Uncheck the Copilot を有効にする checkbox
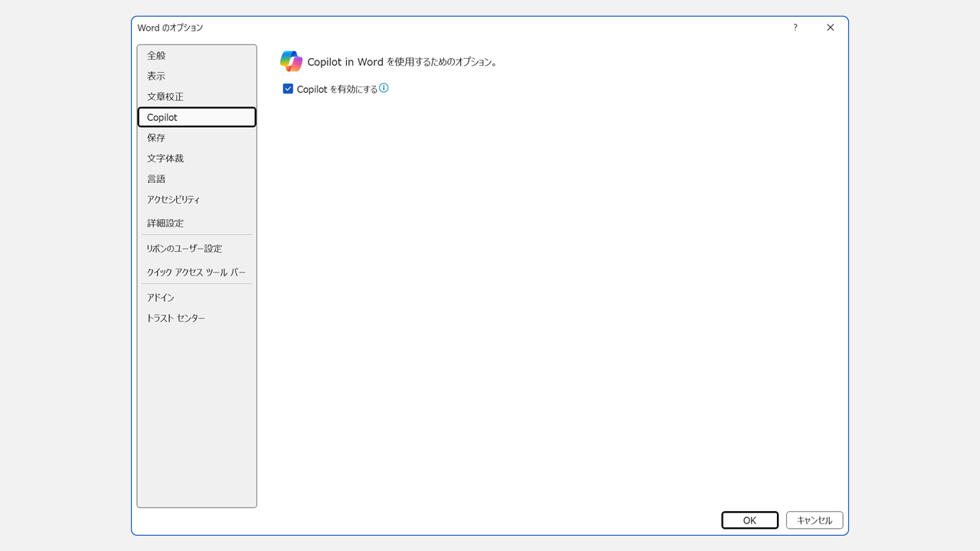 (x=288, y=89)
